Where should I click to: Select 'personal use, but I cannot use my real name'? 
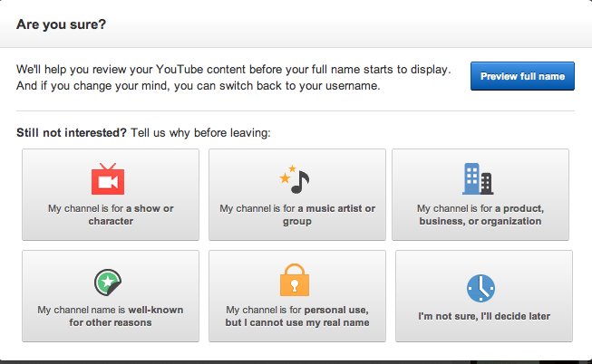[x=297, y=296]
